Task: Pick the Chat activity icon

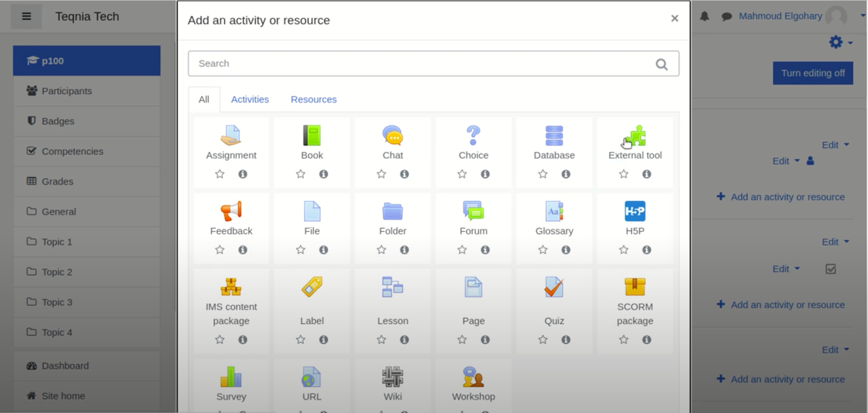Action: point(393,135)
